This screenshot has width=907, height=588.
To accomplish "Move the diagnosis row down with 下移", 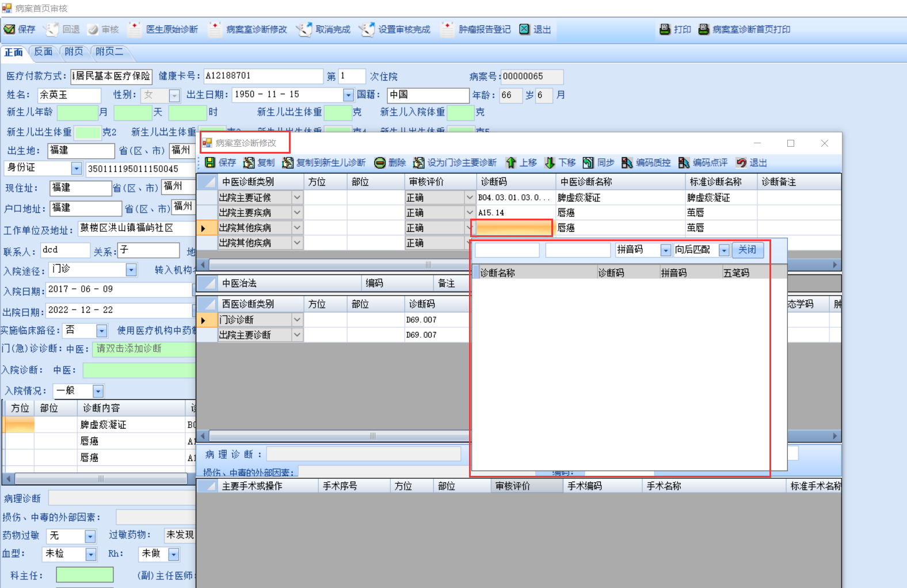I will coord(561,163).
